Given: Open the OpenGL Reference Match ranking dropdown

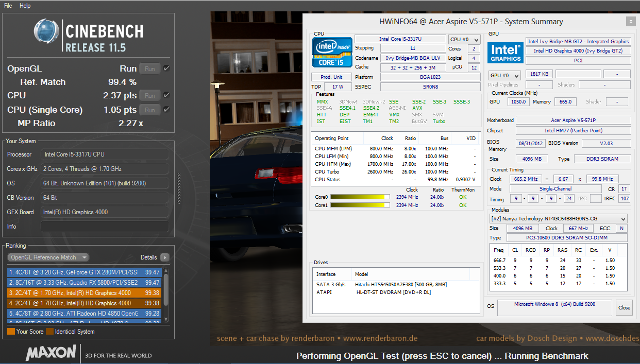Looking at the screenshot, I should click(x=48, y=257).
